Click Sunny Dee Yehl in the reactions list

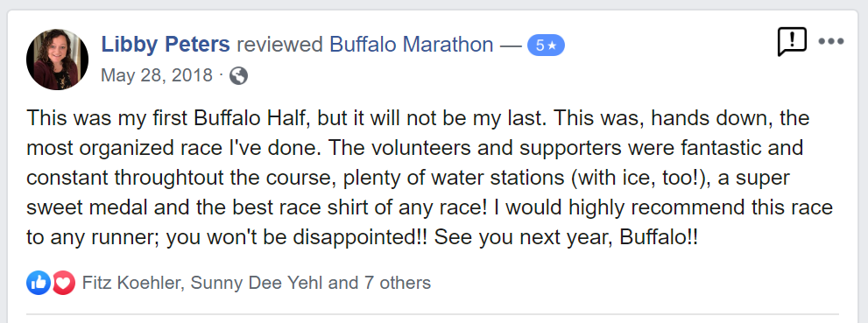[x=257, y=284]
